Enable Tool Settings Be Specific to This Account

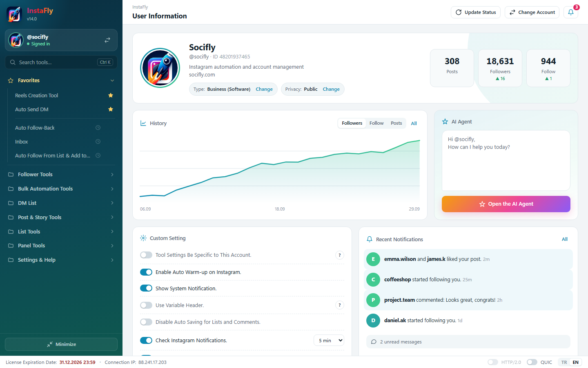point(146,255)
